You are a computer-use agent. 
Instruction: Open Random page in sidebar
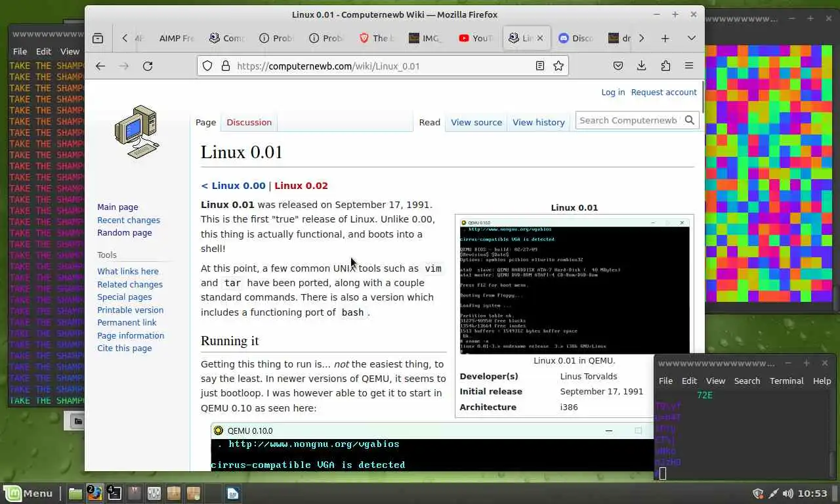pyautogui.click(x=124, y=232)
